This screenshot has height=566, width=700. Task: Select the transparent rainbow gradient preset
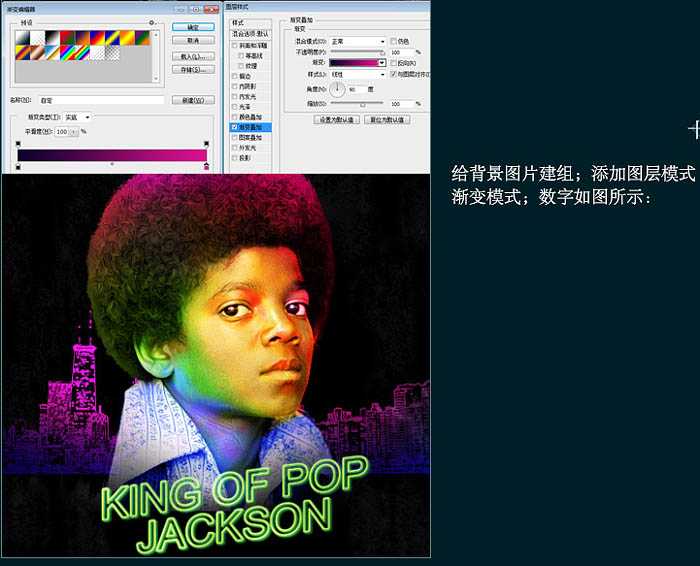[x=83, y=53]
